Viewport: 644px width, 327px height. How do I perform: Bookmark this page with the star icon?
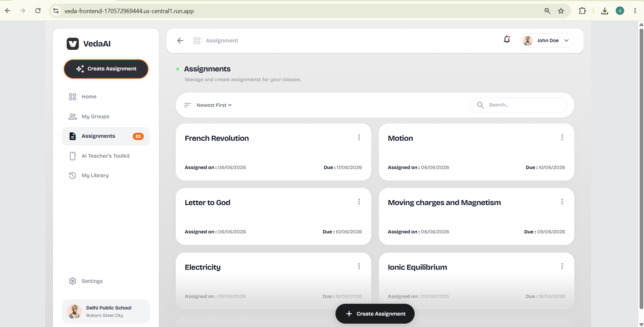point(561,11)
